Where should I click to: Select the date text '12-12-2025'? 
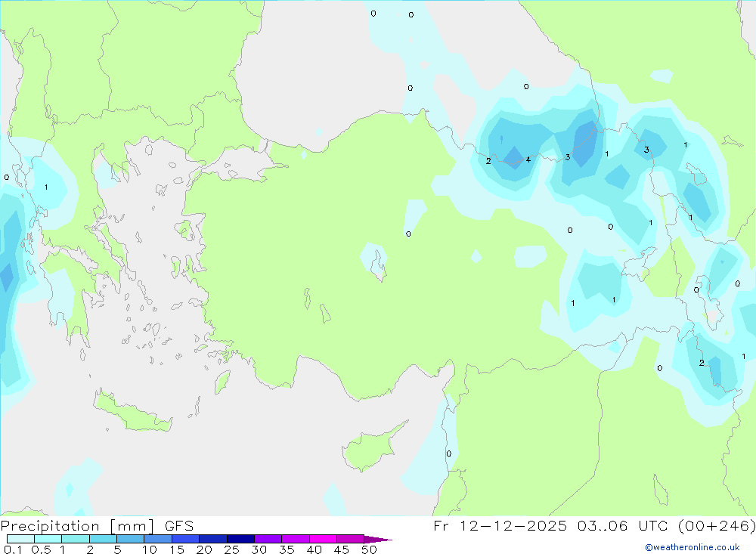pyautogui.click(x=513, y=526)
